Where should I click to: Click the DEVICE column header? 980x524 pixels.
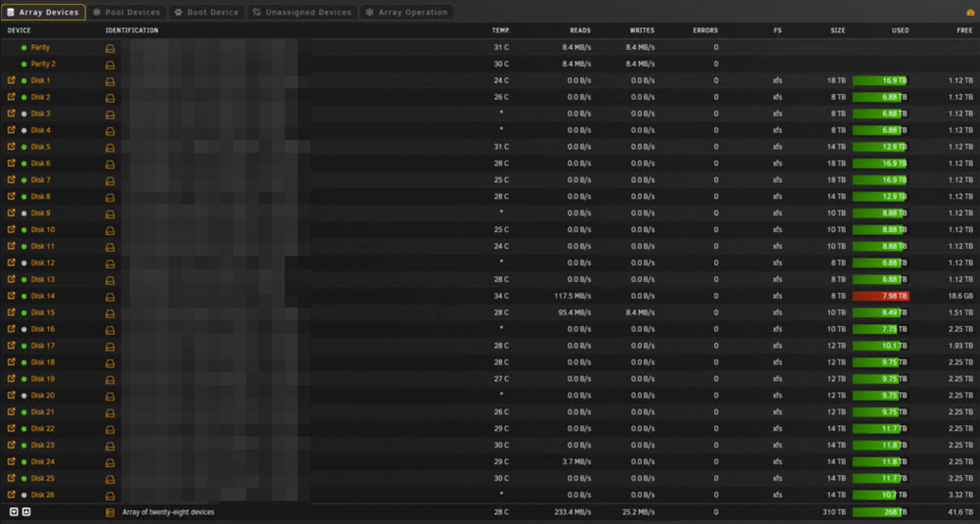click(19, 30)
